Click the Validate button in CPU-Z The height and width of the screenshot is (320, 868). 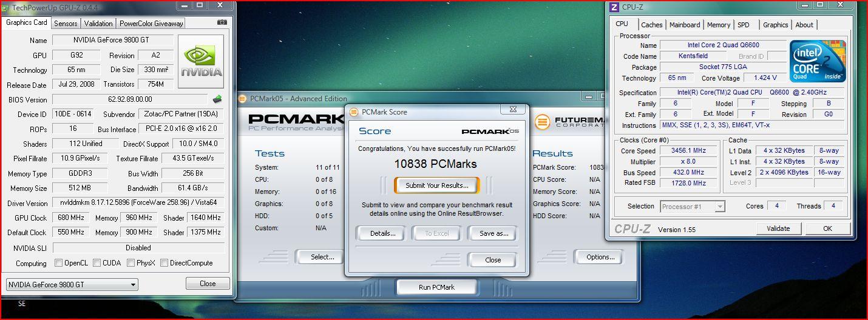778,228
